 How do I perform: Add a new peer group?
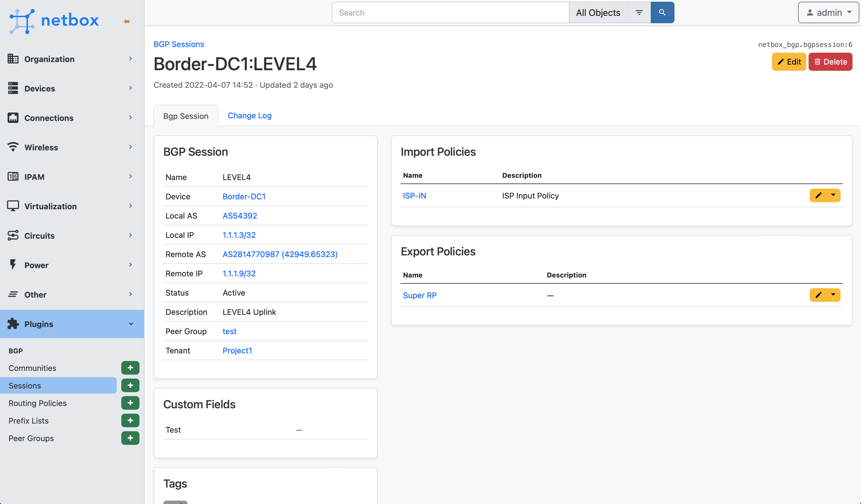(130, 438)
